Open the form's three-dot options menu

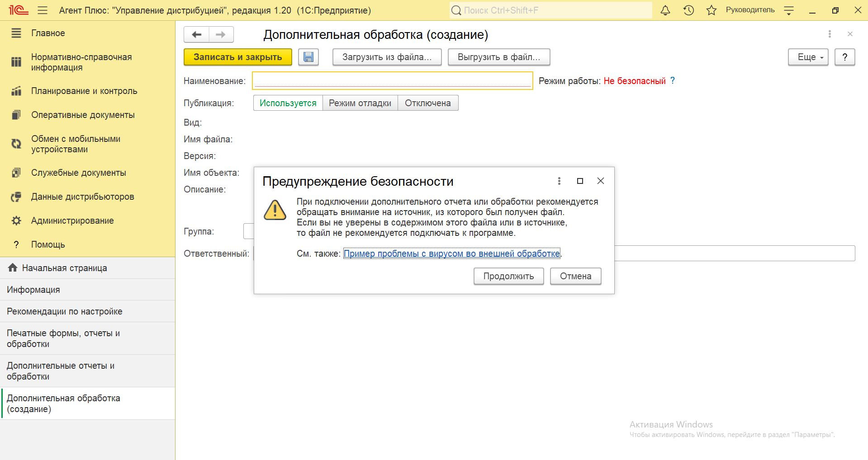[829, 34]
